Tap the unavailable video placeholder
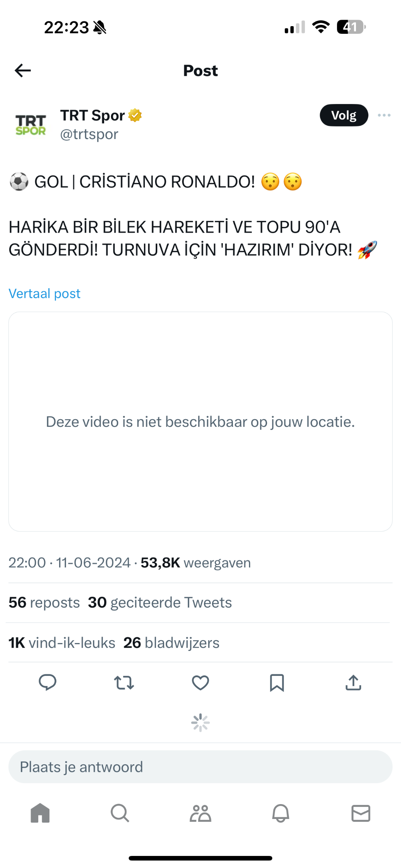The image size is (401, 868). (200, 422)
